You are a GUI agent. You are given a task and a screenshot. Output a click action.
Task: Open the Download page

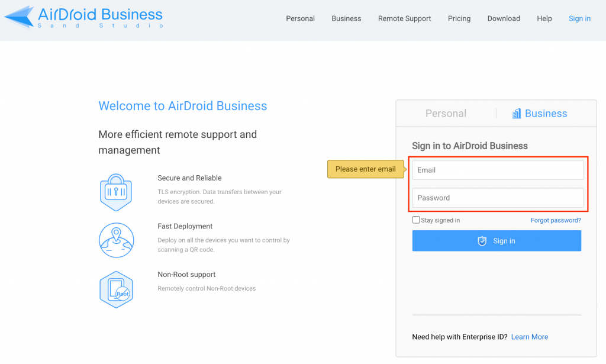(504, 18)
